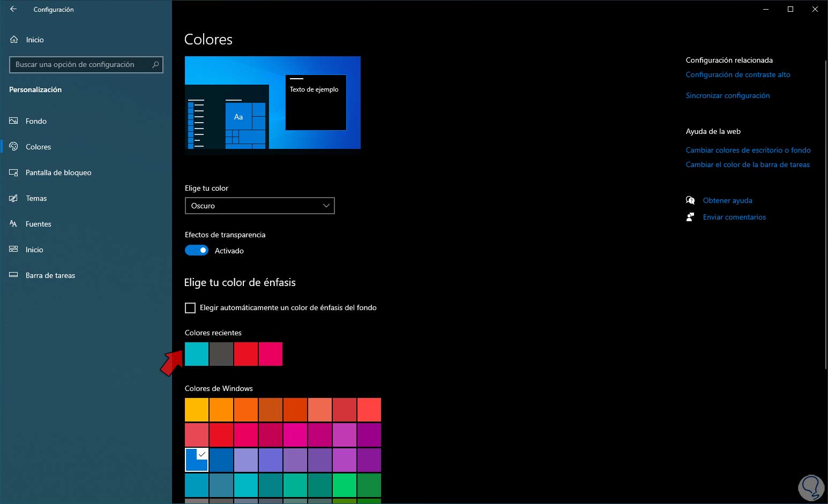The width and height of the screenshot is (828, 504).
Task: Click the Fondo picture icon
Action: point(14,121)
